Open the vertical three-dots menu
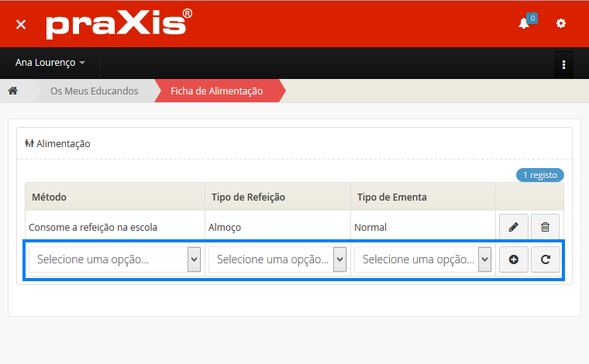 563,64
